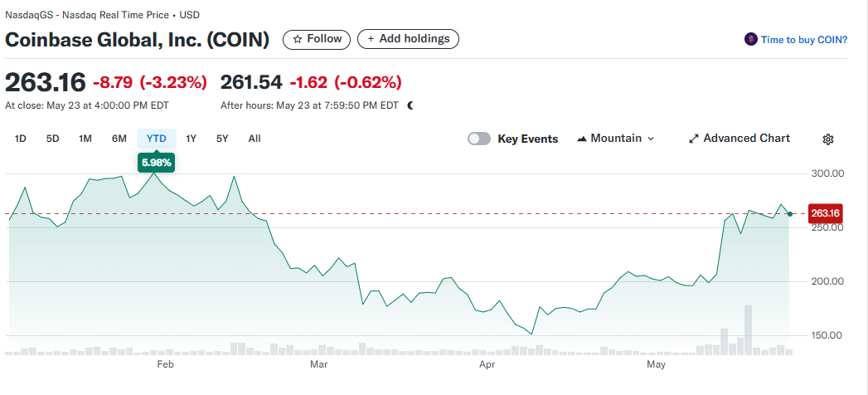Click the Add holdings button
The height and width of the screenshot is (395, 868).
click(x=408, y=39)
